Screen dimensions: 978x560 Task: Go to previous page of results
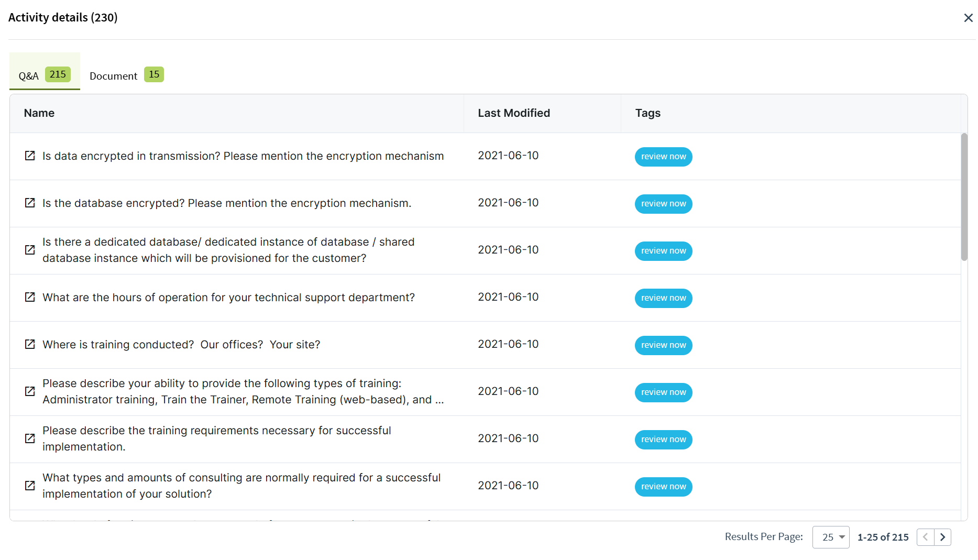coord(926,537)
